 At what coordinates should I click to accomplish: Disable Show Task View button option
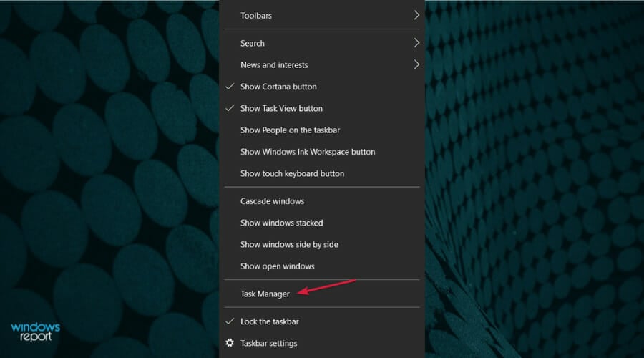pyautogui.click(x=322, y=109)
